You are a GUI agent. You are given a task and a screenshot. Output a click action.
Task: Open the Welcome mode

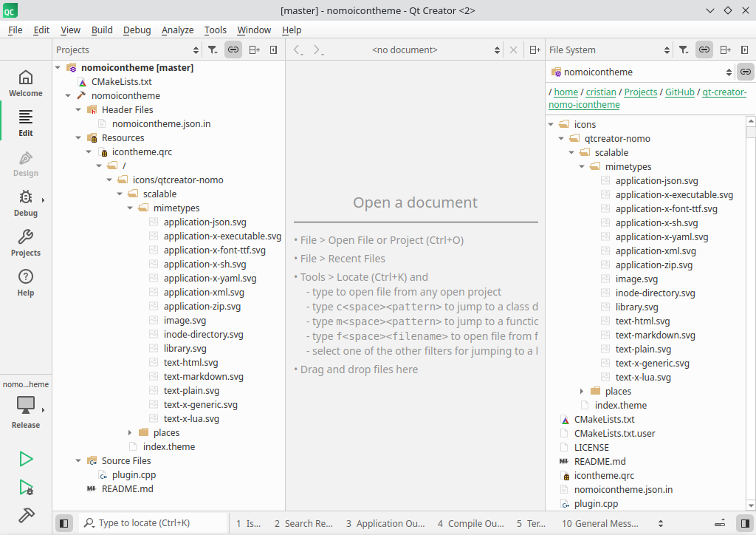26,83
